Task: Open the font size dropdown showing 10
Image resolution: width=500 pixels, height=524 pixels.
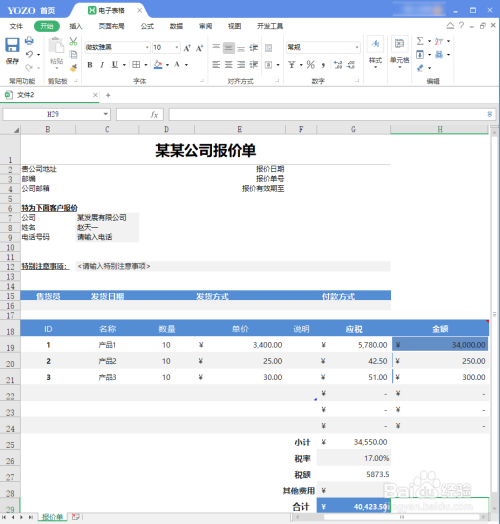Action: [166, 47]
